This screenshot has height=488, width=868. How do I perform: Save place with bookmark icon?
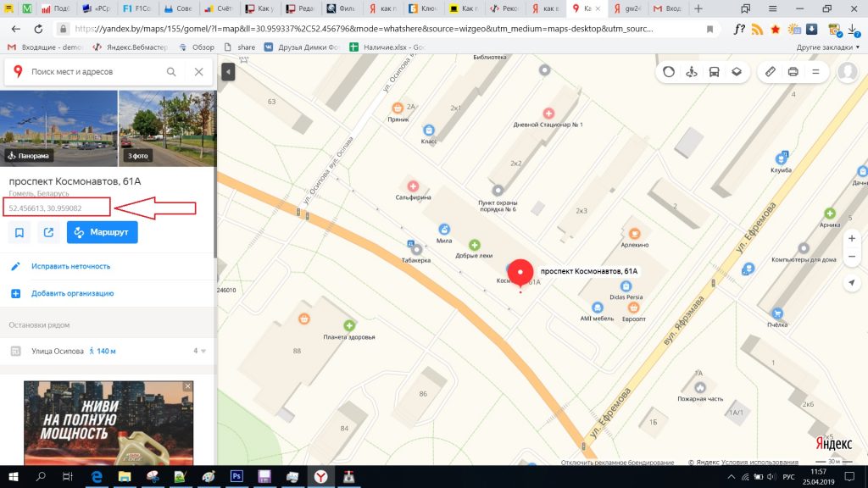[19, 232]
